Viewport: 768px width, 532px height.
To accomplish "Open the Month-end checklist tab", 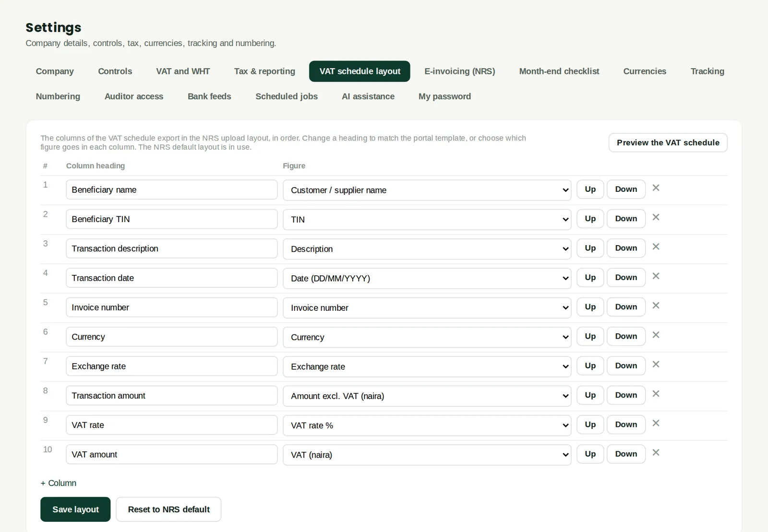I will [x=559, y=71].
